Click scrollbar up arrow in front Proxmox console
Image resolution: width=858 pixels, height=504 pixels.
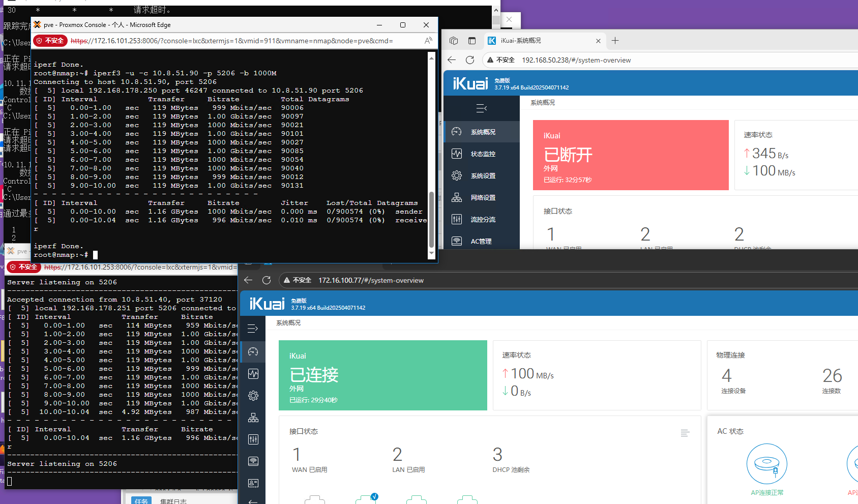click(x=432, y=58)
